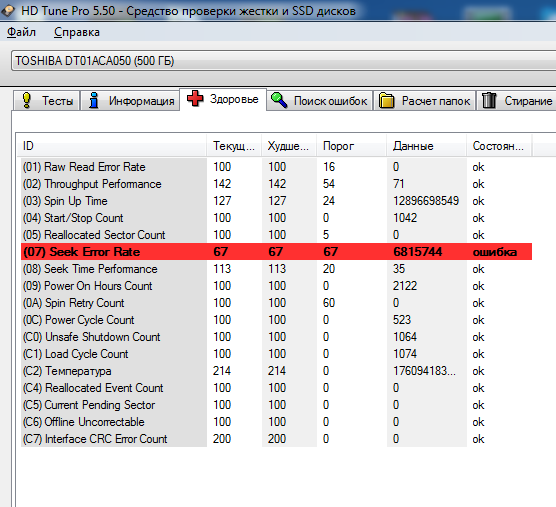The image size is (556, 507).
Task: Sort by the Данные column header
Action: (426, 146)
